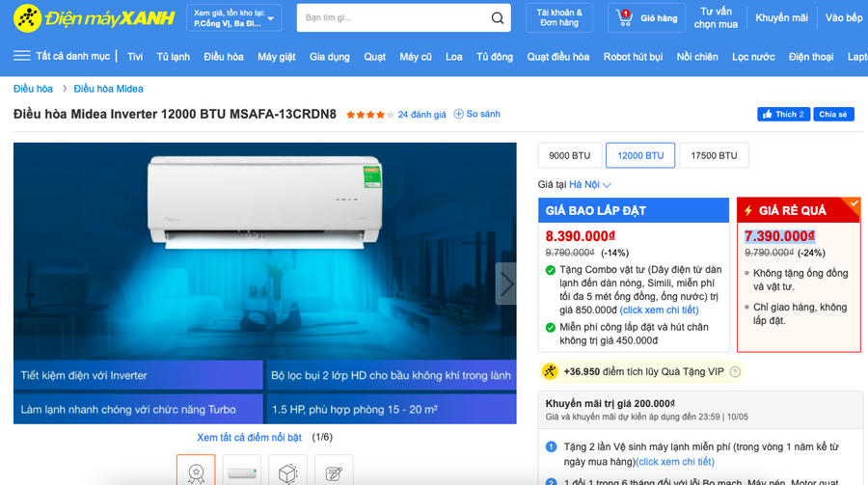Select the specifications note thumbnail

click(x=334, y=470)
